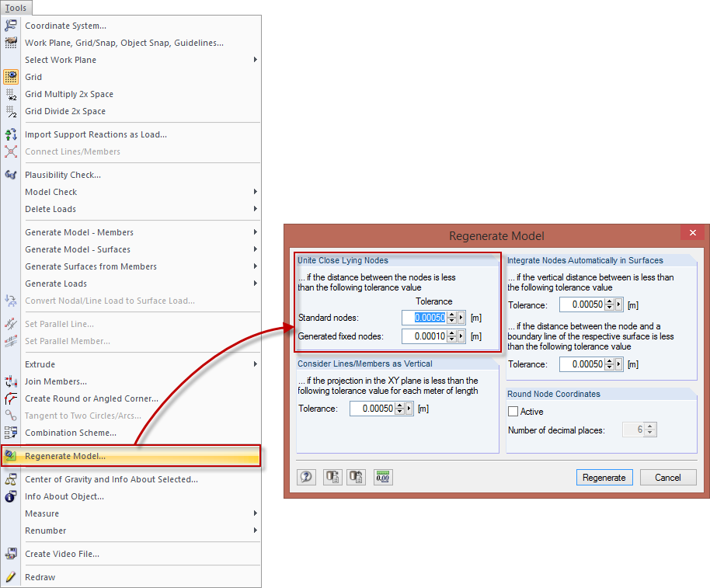This screenshot has width=710, height=588.
Task: Click the Create Round or Angled Corner icon
Action: (11, 398)
